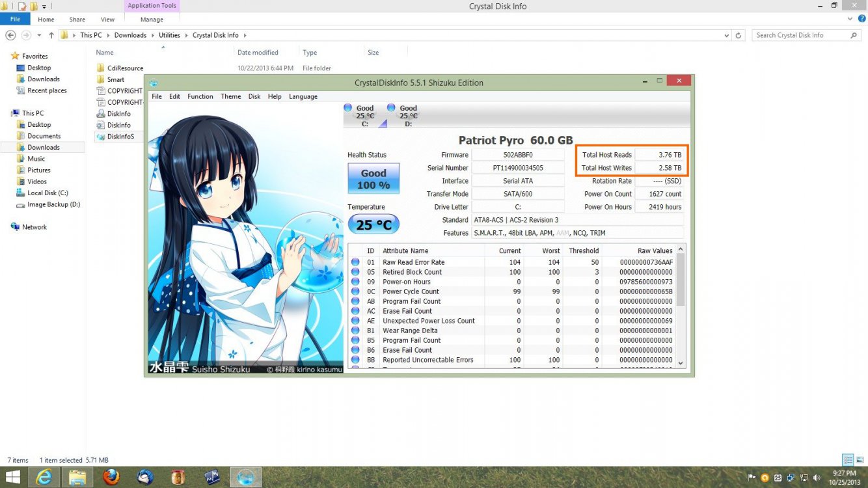
Task: Open Explorer Home ribbon tab
Action: pyautogui.click(x=46, y=20)
